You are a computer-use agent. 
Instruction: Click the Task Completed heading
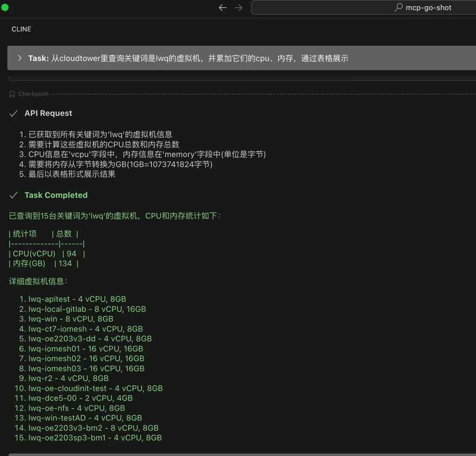[x=56, y=195]
